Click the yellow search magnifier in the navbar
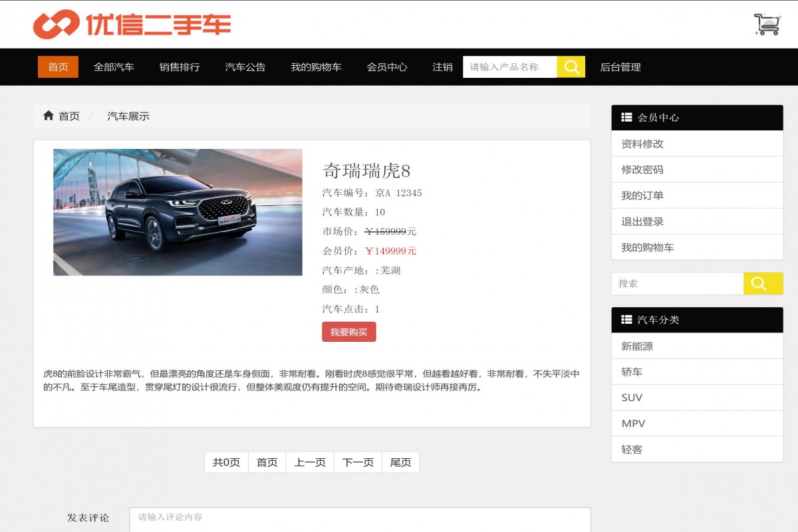798x532 pixels. [571, 66]
